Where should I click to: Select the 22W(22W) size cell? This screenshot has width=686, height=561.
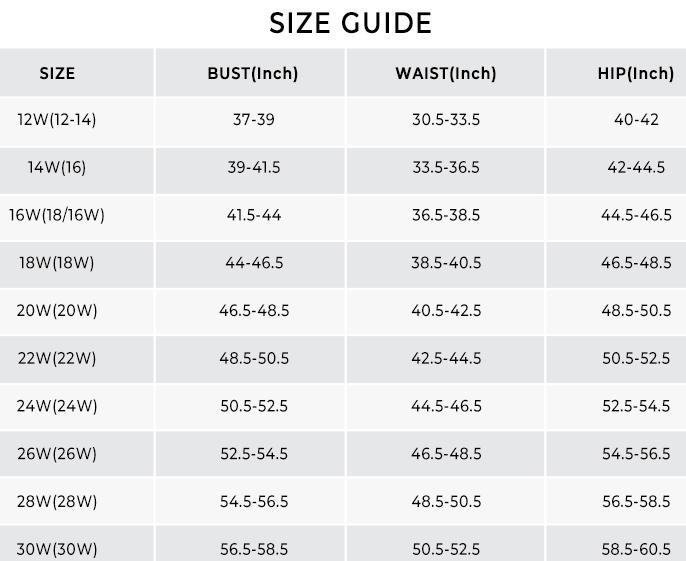coord(57,358)
